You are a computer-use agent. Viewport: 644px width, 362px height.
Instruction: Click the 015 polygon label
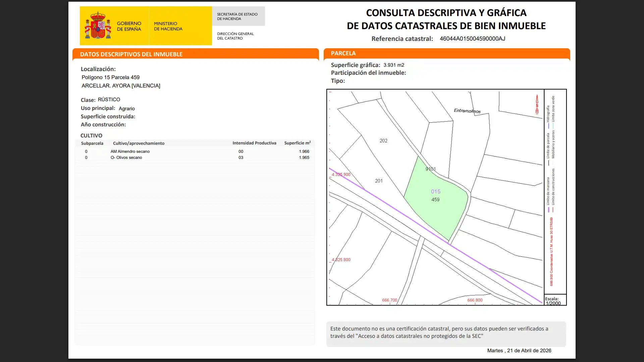(x=436, y=192)
